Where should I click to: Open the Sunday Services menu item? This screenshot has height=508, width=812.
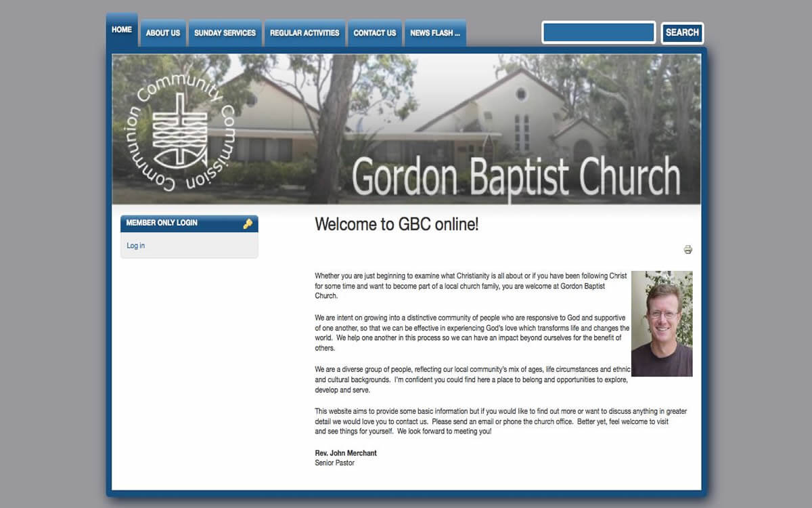pyautogui.click(x=225, y=33)
